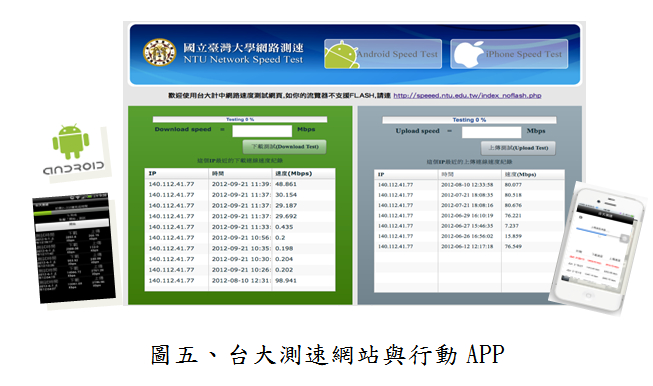Screen dimensions: 653x386
Task: Click the green Android robot icon in banner
Action: coord(341,55)
